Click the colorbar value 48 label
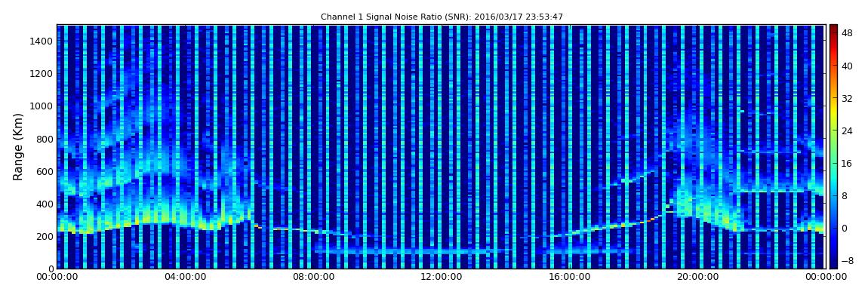The width and height of the screenshot is (868, 307). coord(846,33)
